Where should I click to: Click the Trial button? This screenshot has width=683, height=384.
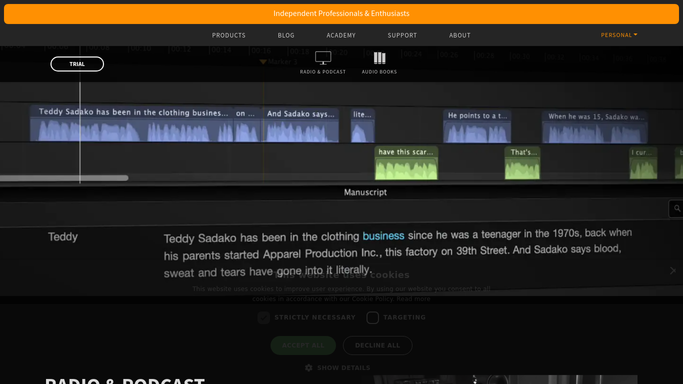point(77,64)
